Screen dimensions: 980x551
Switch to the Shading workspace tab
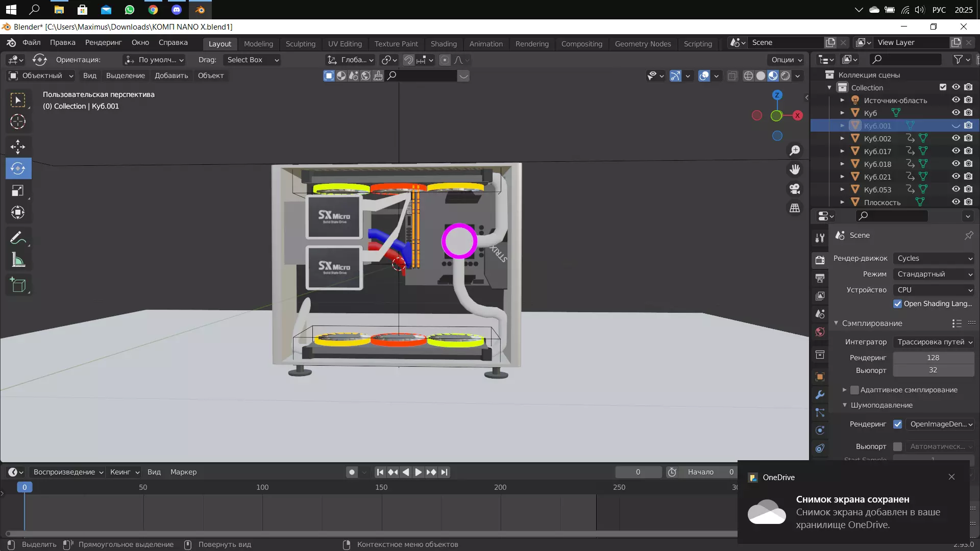point(443,44)
